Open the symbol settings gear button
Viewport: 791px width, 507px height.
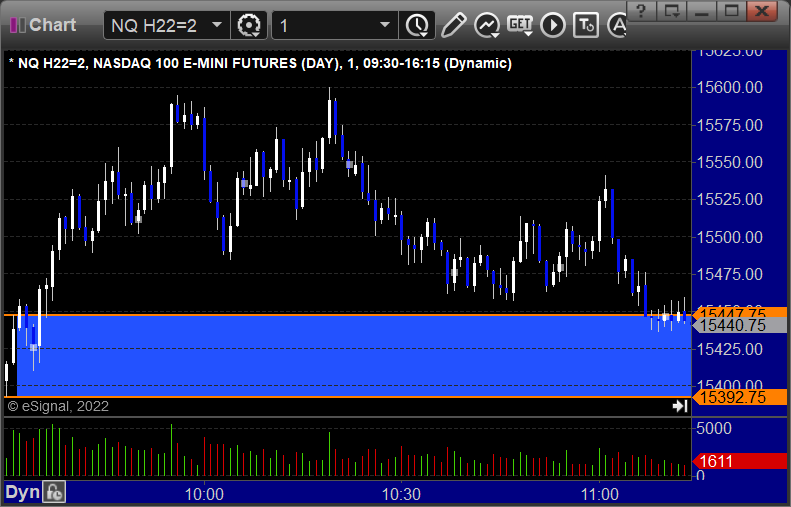coord(249,25)
